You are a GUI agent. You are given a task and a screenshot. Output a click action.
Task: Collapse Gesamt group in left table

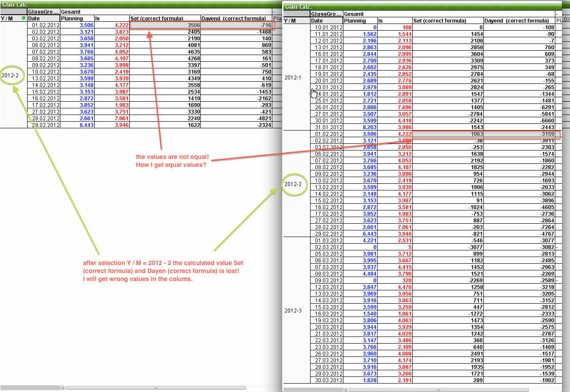(x=273, y=12)
